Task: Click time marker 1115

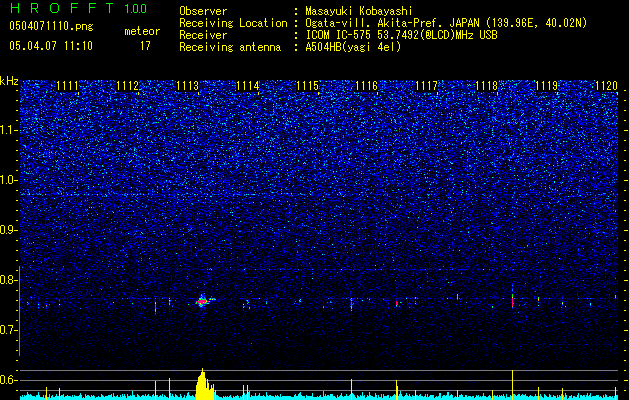Action: coord(307,86)
